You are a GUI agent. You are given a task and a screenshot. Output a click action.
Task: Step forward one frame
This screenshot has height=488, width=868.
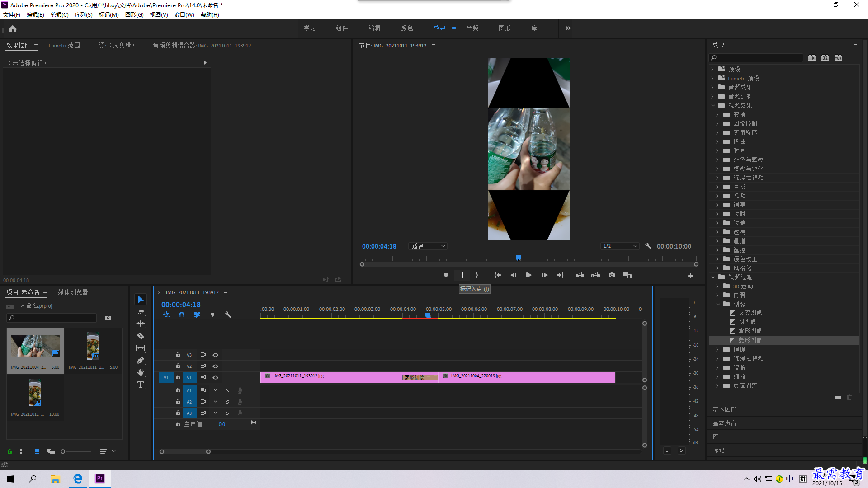coord(545,275)
